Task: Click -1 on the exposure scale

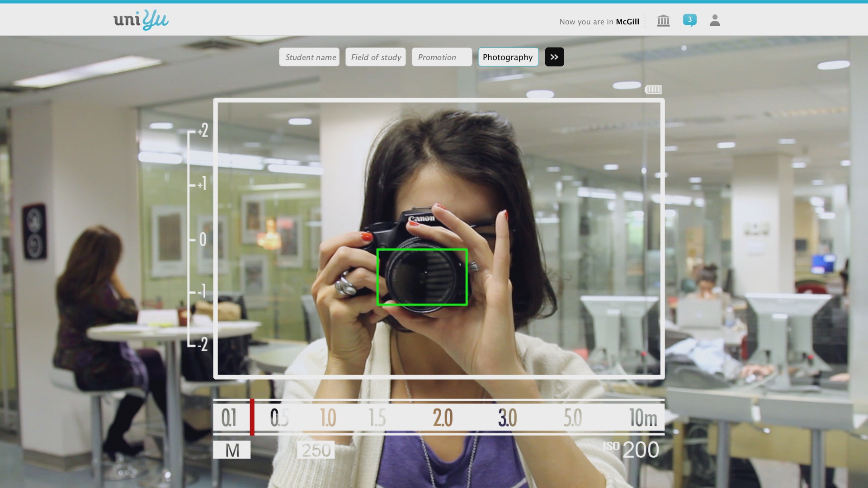Action: (x=202, y=291)
